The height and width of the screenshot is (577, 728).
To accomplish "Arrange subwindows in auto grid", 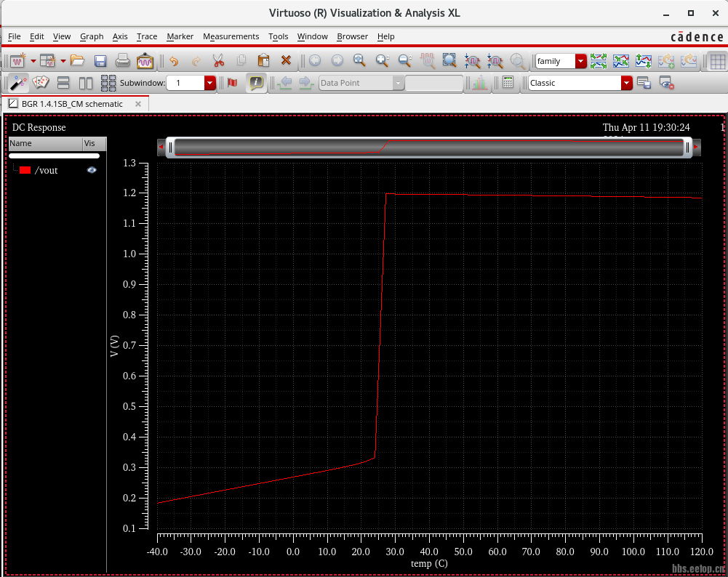I will [x=108, y=83].
